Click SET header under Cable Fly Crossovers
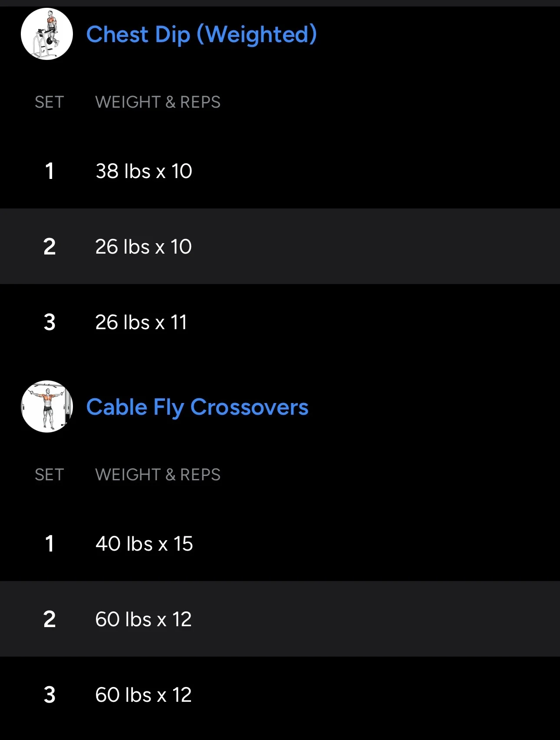 coord(49,475)
